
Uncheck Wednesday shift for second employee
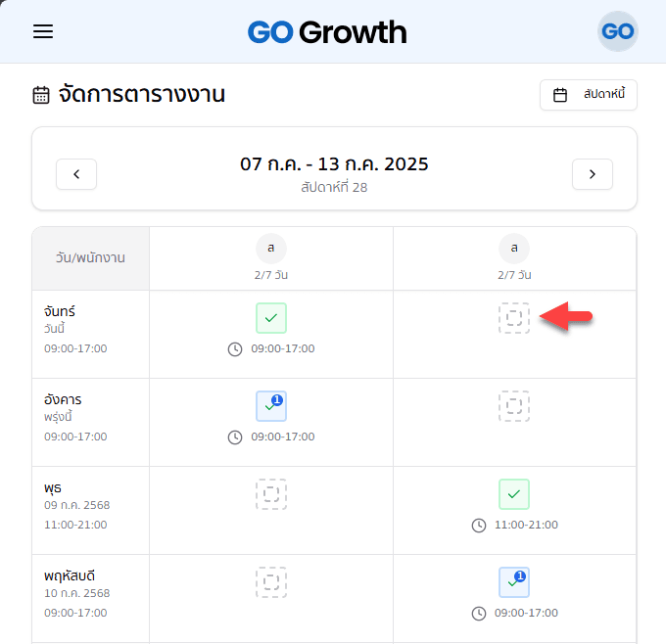(x=514, y=494)
